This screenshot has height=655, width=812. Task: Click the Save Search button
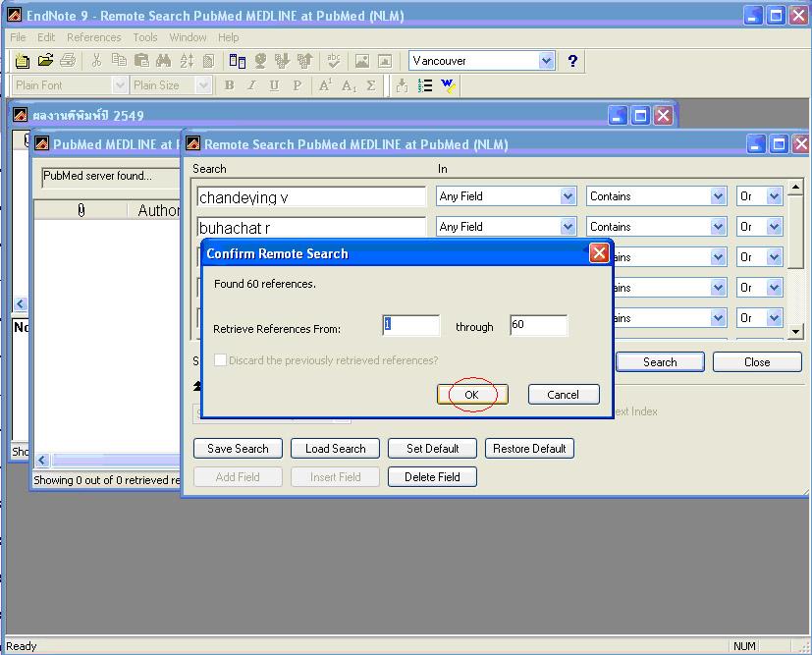[x=238, y=449]
